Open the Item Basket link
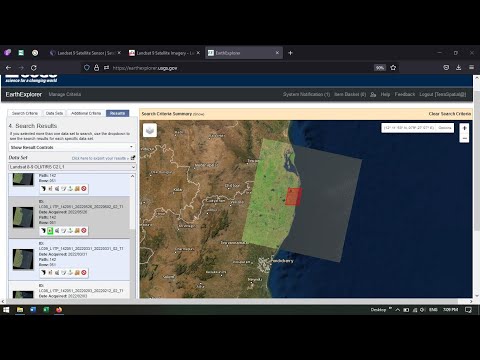 coord(350,94)
